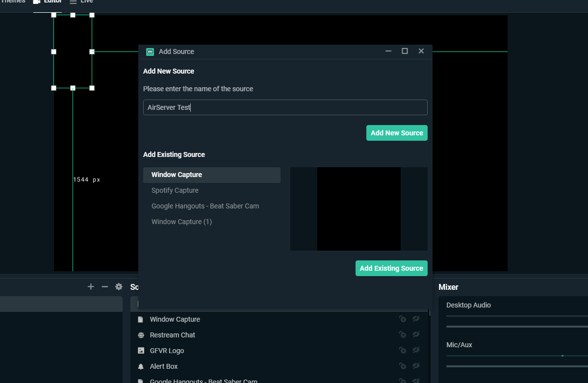Click the Add New Source button
Viewport: 588px width, 383px height.
point(397,133)
